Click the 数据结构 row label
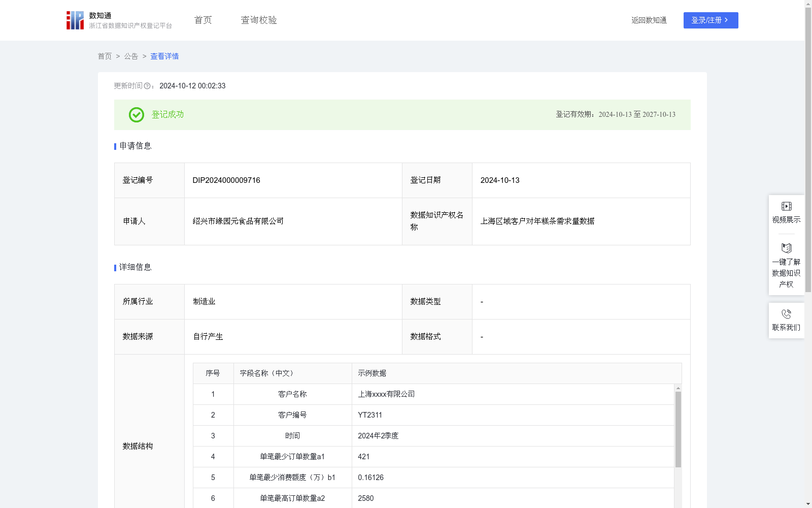Image resolution: width=812 pixels, height=508 pixels. coord(138,447)
